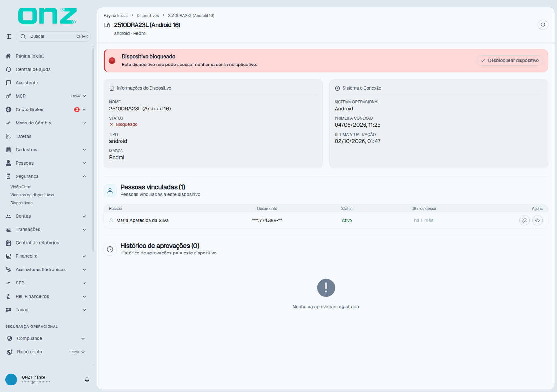The height and width of the screenshot is (392, 557).
Task: Click the Cripto Broker badge showing 2
Action: click(77, 110)
